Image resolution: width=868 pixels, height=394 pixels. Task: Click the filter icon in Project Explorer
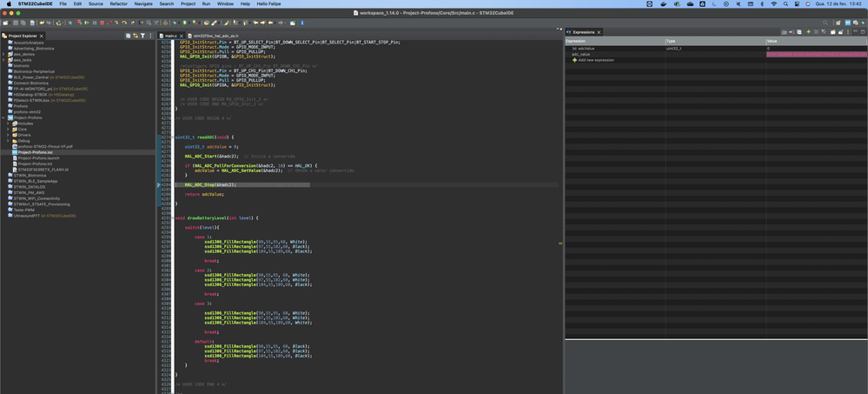pos(142,36)
